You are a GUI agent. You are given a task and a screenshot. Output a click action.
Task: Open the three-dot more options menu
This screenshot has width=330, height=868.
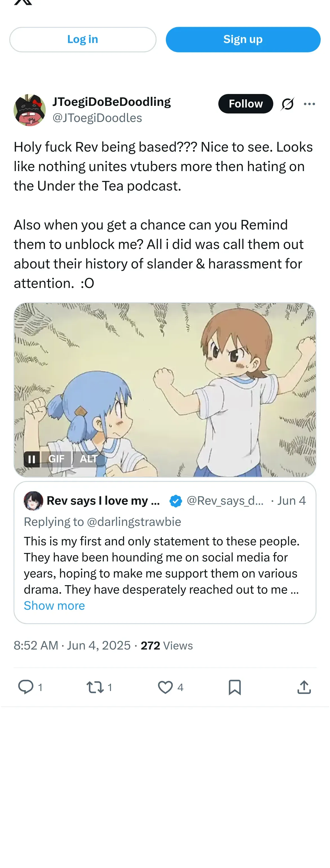coord(309,104)
